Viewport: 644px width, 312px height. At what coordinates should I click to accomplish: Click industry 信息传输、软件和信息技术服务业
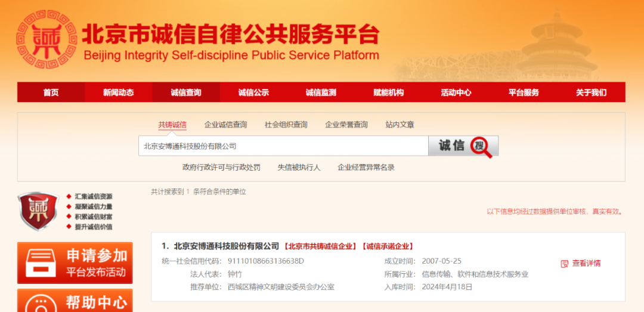point(475,274)
